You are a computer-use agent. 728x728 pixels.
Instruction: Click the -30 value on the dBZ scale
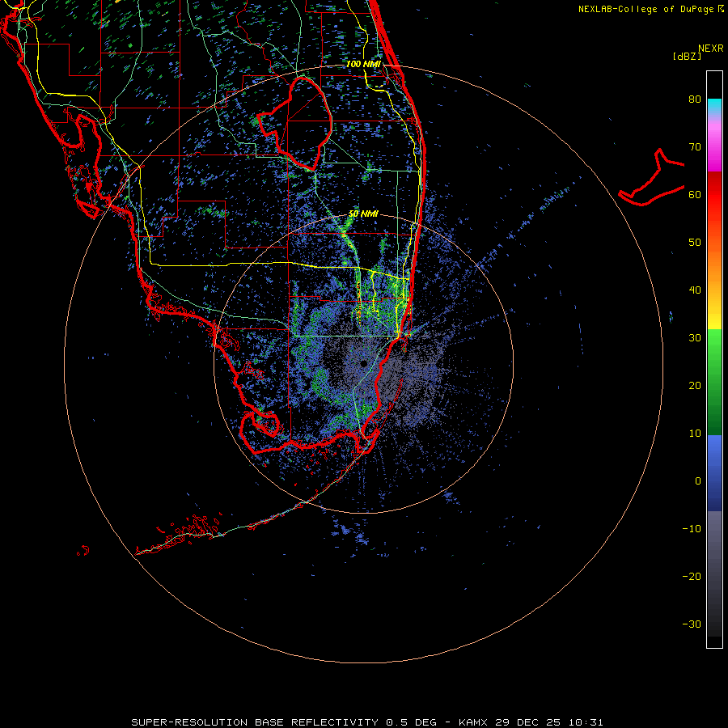click(692, 624)
